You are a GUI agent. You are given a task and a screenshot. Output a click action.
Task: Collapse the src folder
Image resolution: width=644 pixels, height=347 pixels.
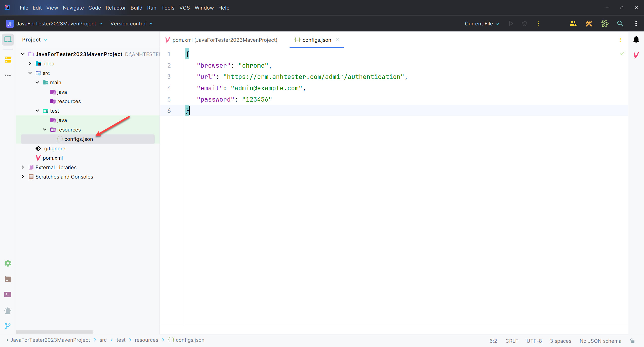(x=30, y=73)
